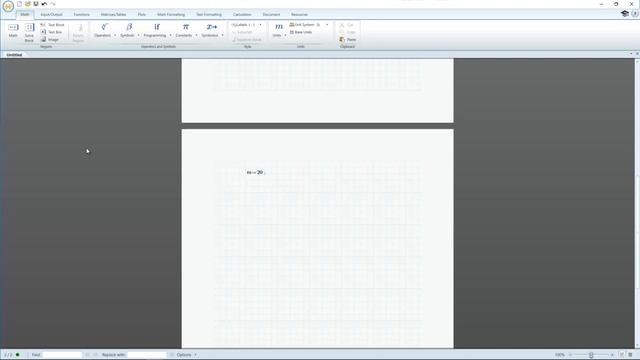Switch to draft view in status bar
This screenshot has width=640, height=360.
631,355
